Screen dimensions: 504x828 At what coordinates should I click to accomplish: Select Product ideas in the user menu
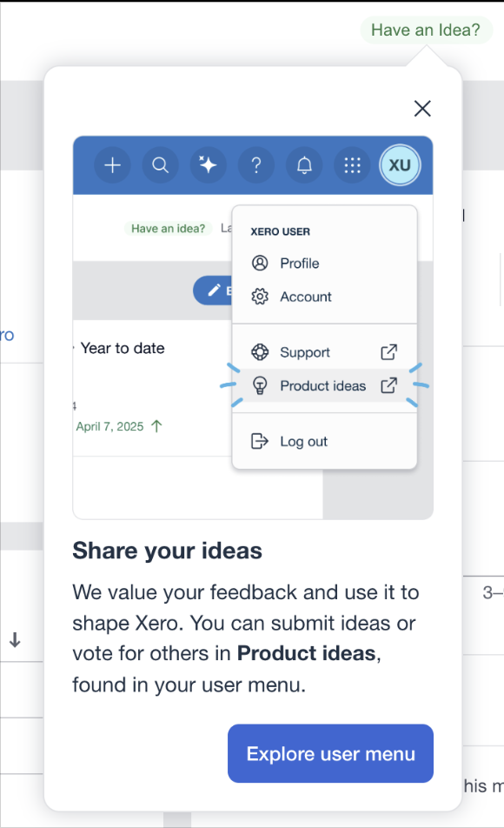325,385
